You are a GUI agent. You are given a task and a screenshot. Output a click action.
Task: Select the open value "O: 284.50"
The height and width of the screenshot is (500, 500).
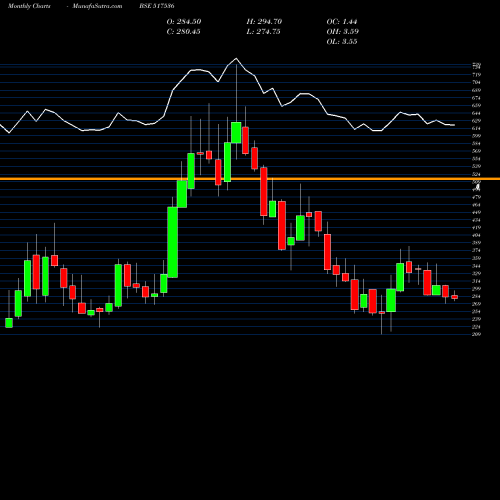(184, 22)
